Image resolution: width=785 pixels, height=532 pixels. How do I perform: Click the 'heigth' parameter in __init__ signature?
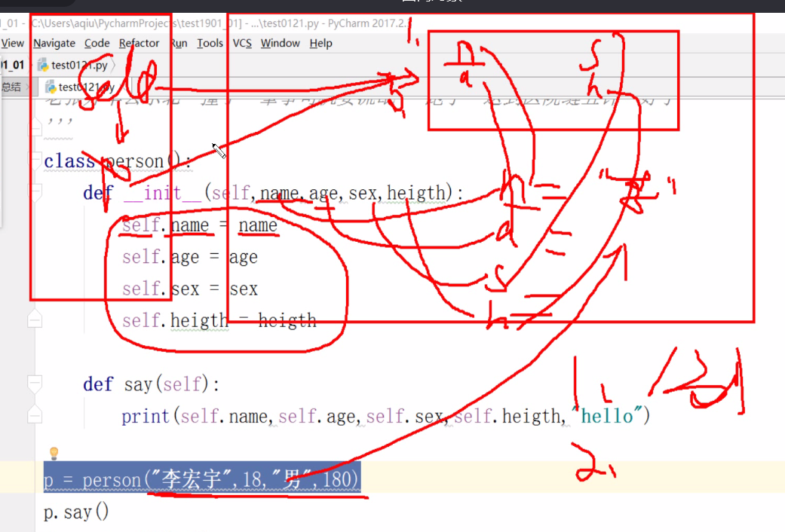point(416,193)
